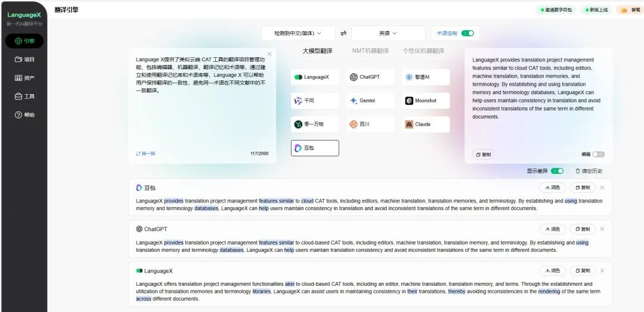
Task: Click 润色 polish button in 豆包 result
Action: coord(552,188)
